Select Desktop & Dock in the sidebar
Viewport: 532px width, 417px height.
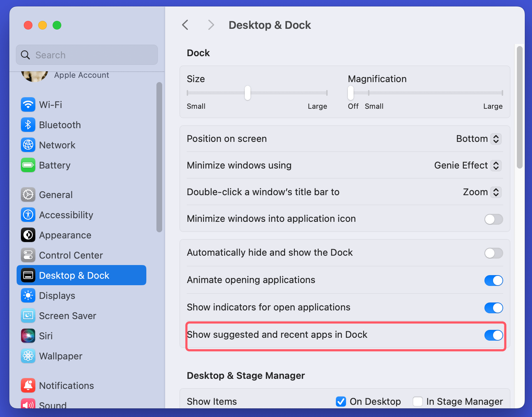click(x=74, y=275)
